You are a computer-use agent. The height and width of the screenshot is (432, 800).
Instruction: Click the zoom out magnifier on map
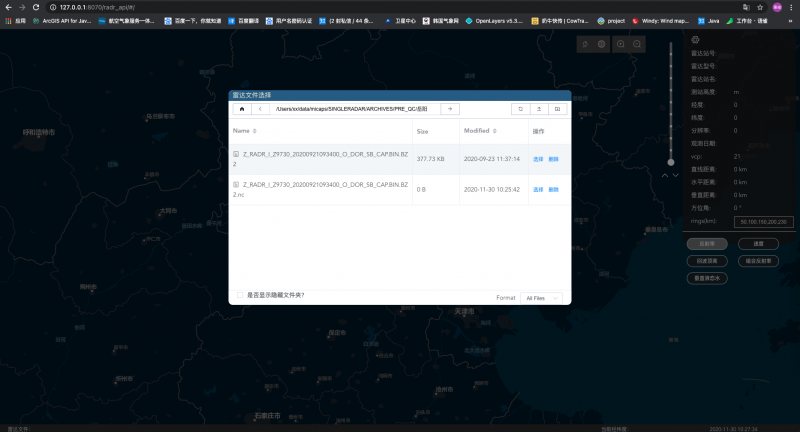click(637, 44)
